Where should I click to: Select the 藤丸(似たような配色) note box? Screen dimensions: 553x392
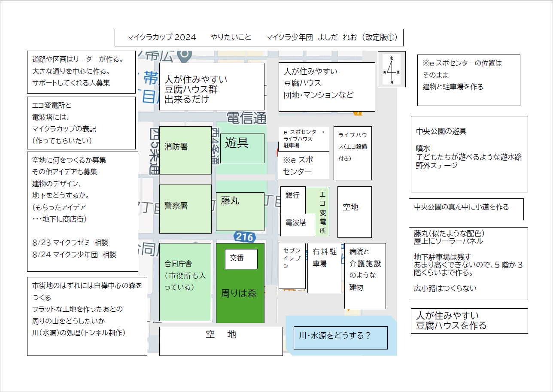click(x=468, y=264)
